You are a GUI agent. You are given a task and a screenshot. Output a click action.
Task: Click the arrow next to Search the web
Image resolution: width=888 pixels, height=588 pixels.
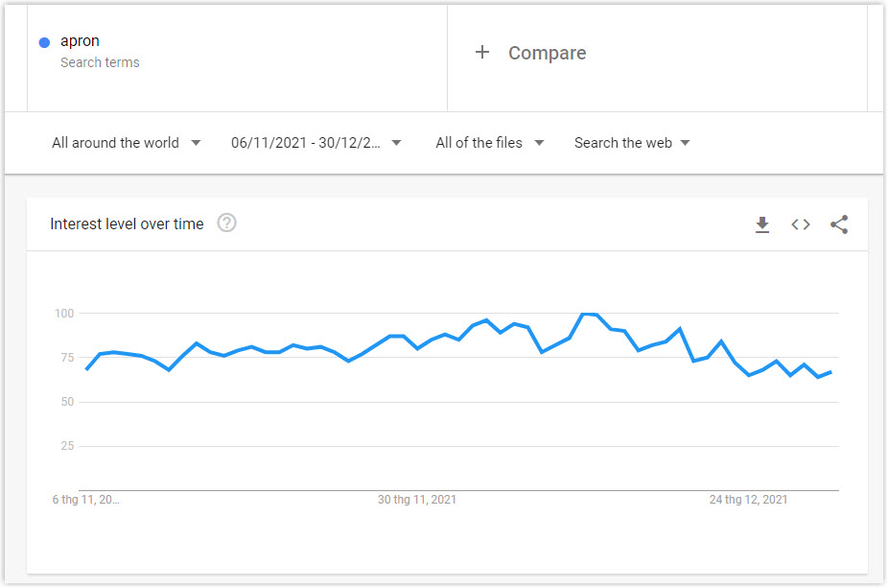coord(686,143)
